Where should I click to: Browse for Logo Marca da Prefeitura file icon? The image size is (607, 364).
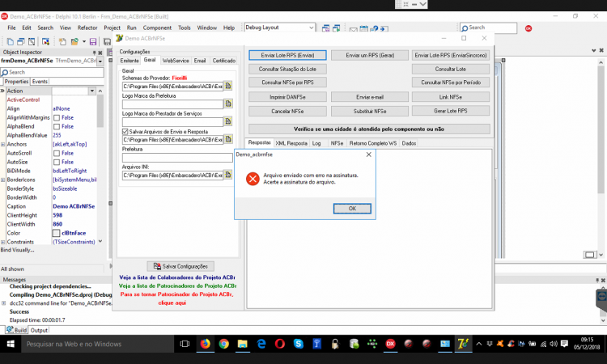pos(228,104)
